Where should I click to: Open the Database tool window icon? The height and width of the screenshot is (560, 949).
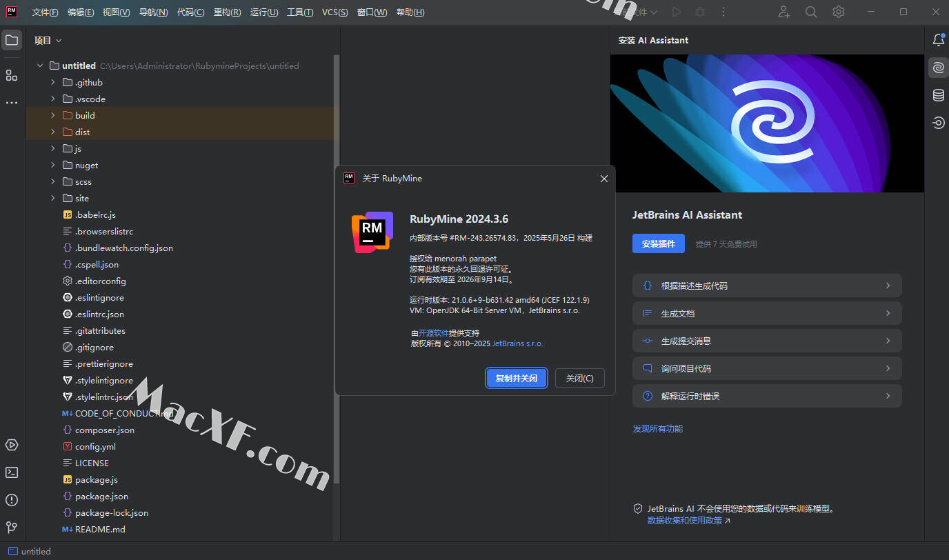(938, 95)
